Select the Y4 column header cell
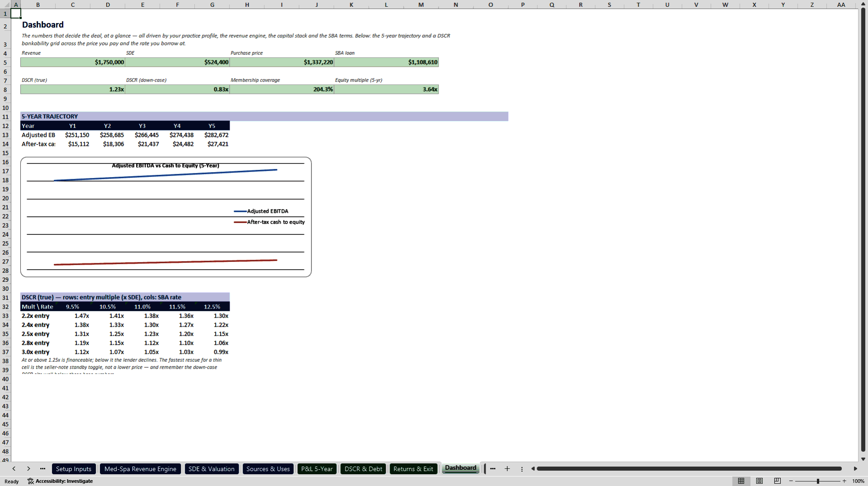 (x=177, y=126)
